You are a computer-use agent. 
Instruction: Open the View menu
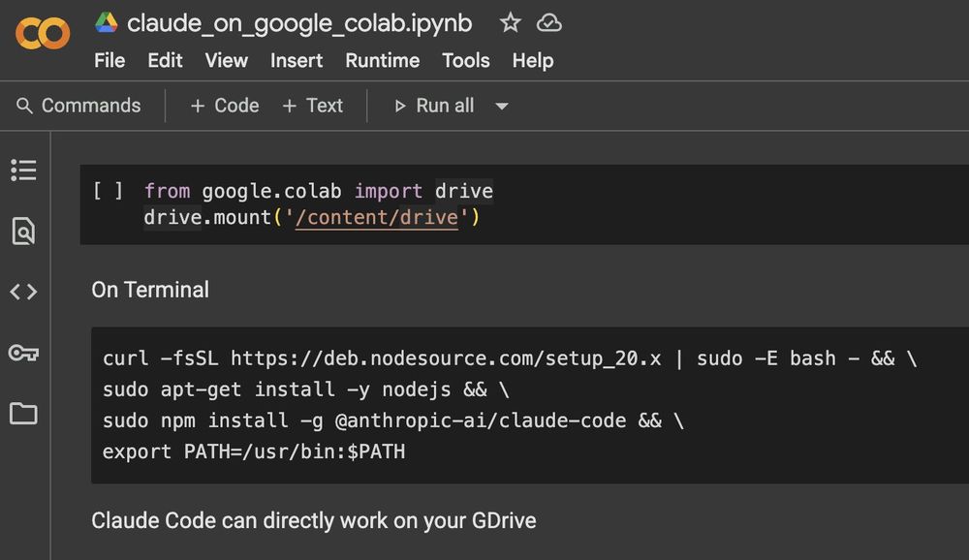226,61
